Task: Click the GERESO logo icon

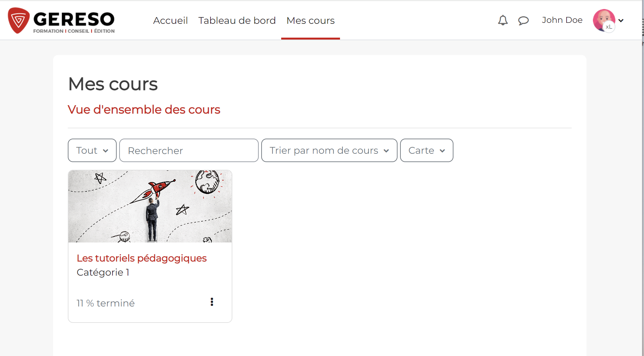Action: 18,21
